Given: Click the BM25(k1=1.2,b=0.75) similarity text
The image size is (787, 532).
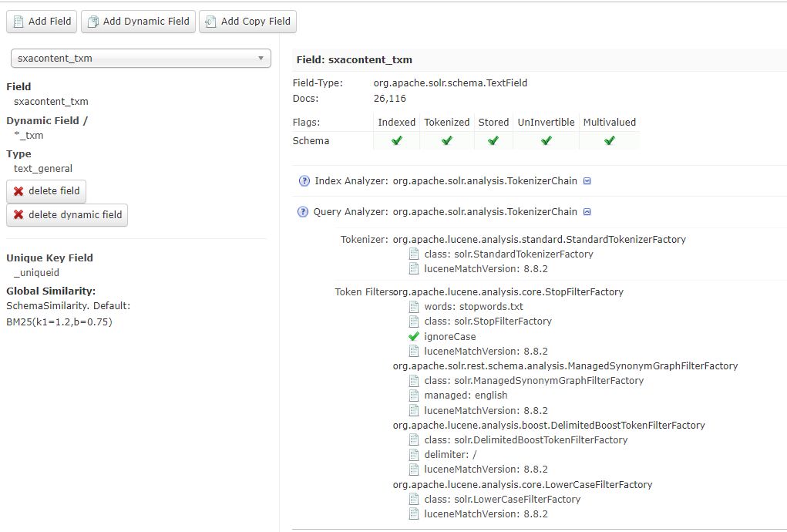Looking at the screenshot, I should click(59, 322).
